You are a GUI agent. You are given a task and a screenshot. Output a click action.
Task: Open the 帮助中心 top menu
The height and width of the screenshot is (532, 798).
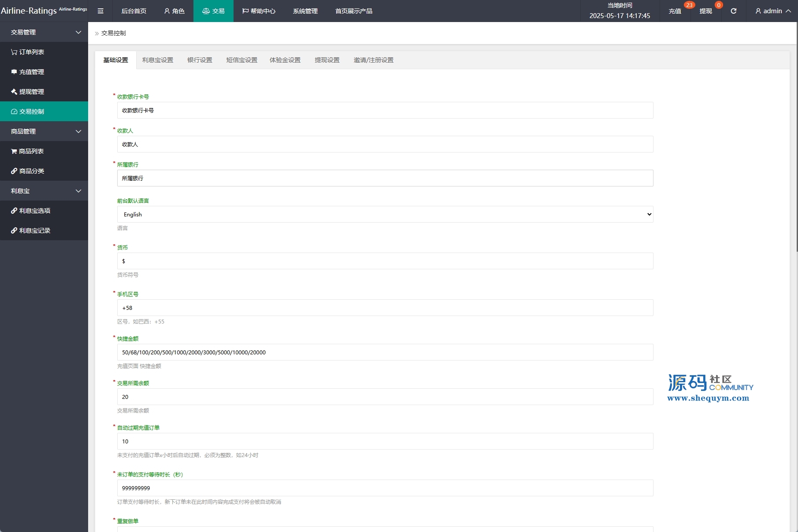(x=259, y=11)
